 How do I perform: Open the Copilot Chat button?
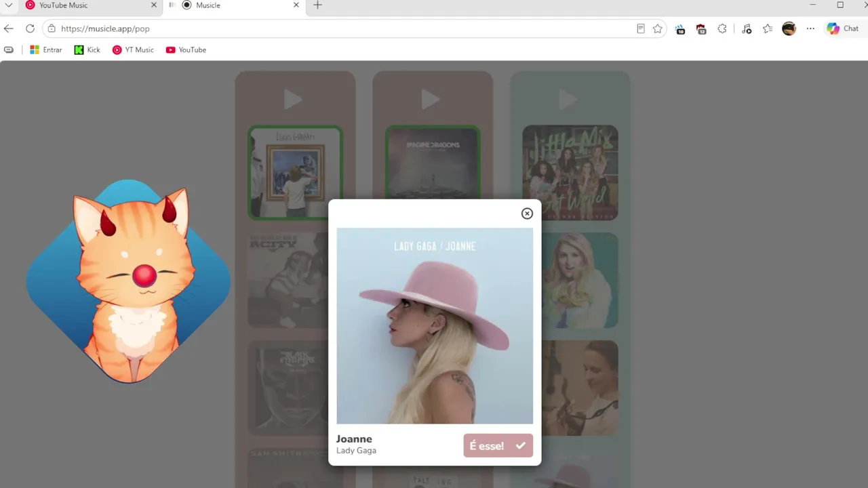click(842, 28)
